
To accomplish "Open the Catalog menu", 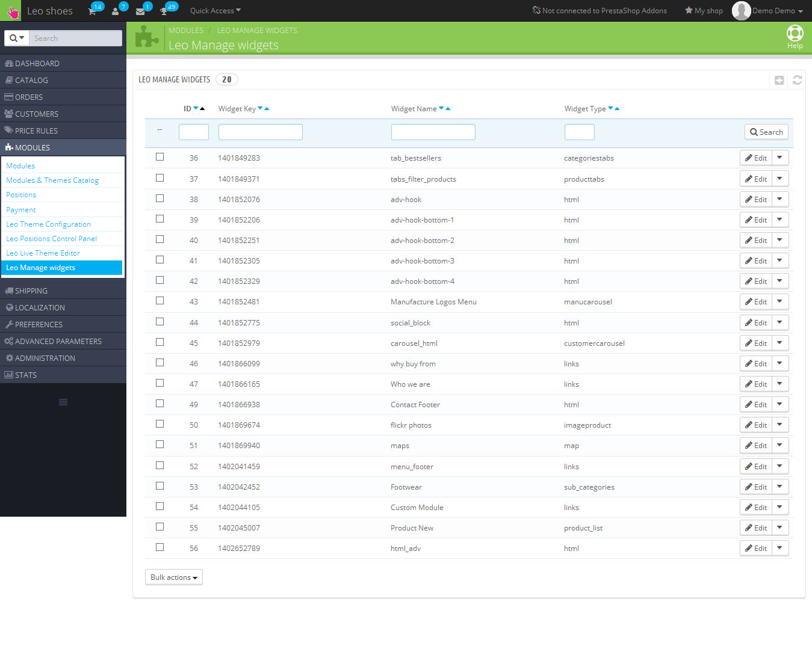I will pos(63,80).
